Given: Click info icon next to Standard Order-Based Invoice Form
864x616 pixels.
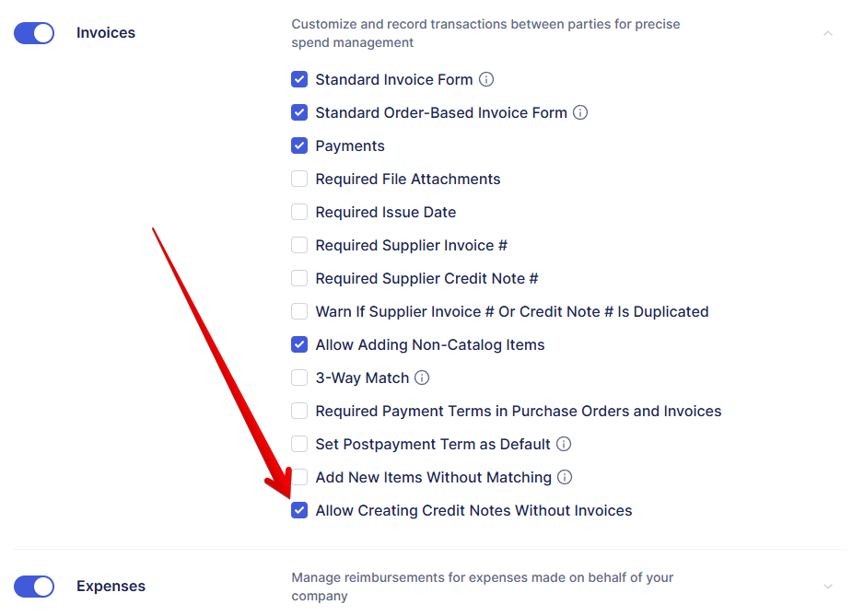Looking at the screenshot, I should click(x=580, y=112).
